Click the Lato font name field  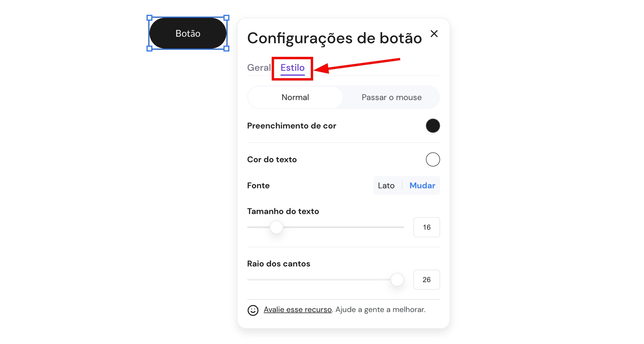pos(386,186)
